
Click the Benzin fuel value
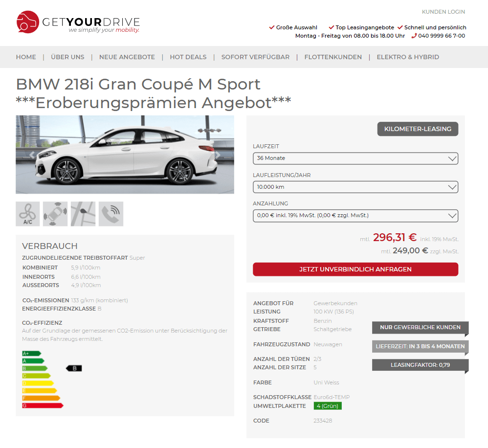(322, 321)
